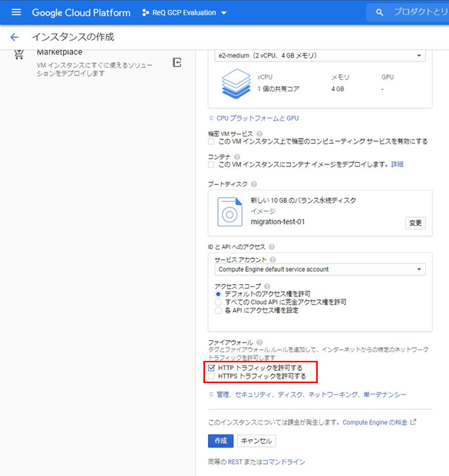
Task: Click help icon beside ファイアウォール
Action: click(259, 342)
